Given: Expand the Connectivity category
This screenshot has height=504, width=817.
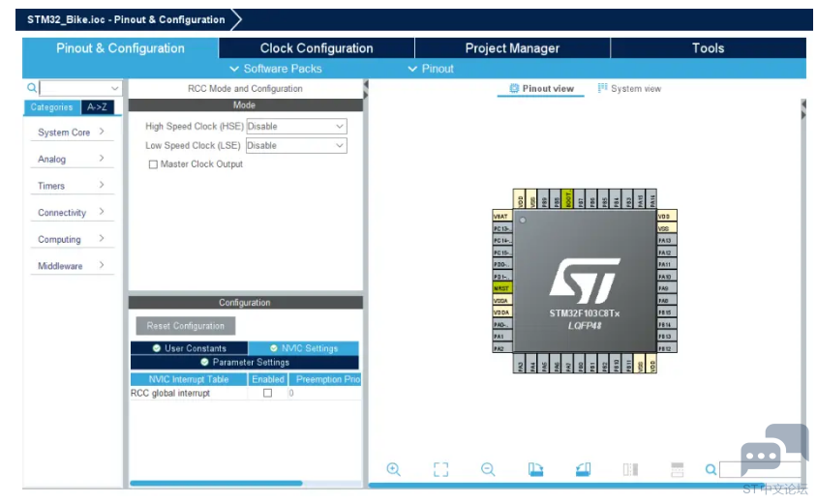Looking at the screenshot, I should (x=72, y=213).
